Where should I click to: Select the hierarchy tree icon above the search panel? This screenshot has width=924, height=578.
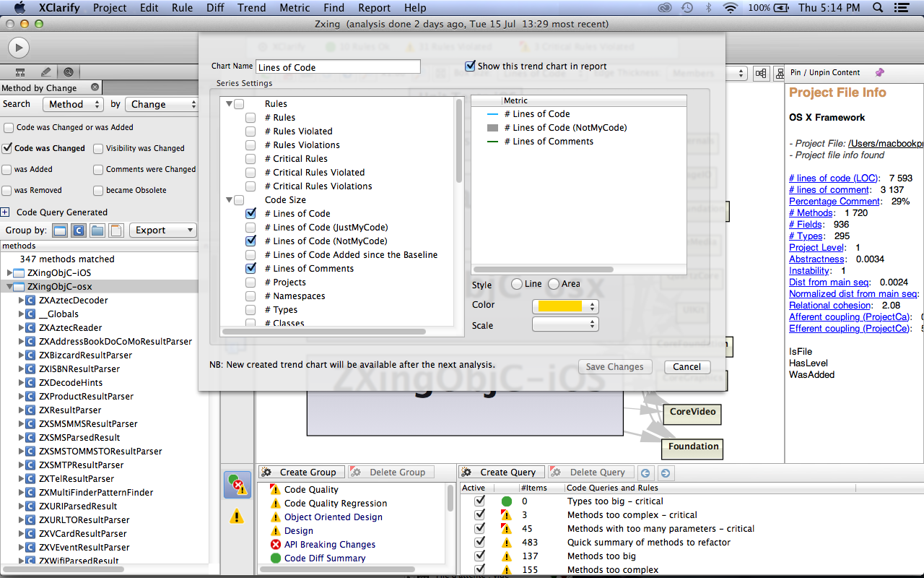[x=20, y=72]
